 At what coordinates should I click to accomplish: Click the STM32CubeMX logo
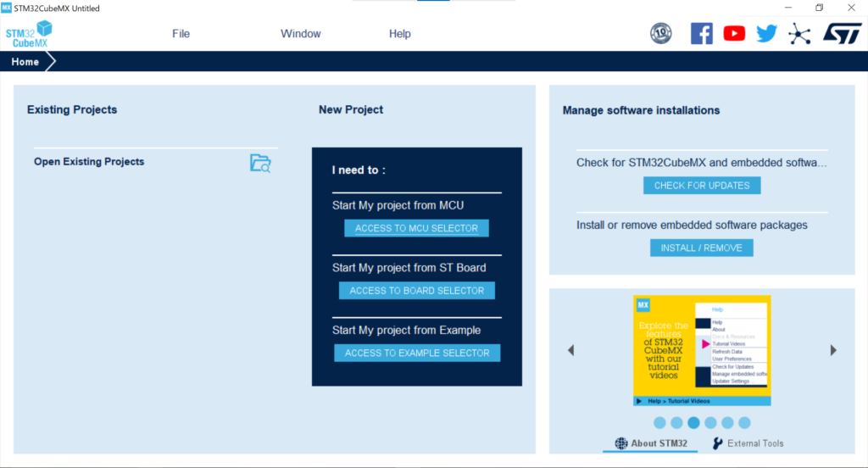pyautogui.click(x=29, y=35)
